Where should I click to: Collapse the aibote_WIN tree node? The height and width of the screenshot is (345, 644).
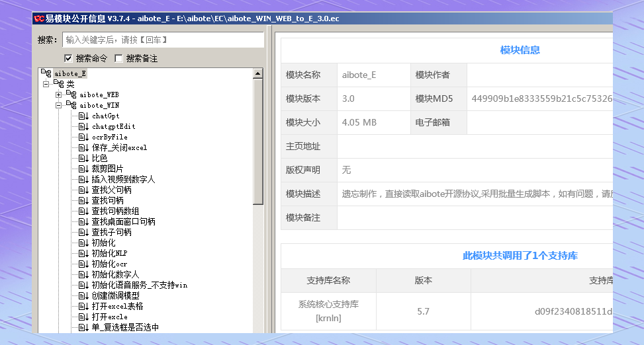(x=59, y=106)
